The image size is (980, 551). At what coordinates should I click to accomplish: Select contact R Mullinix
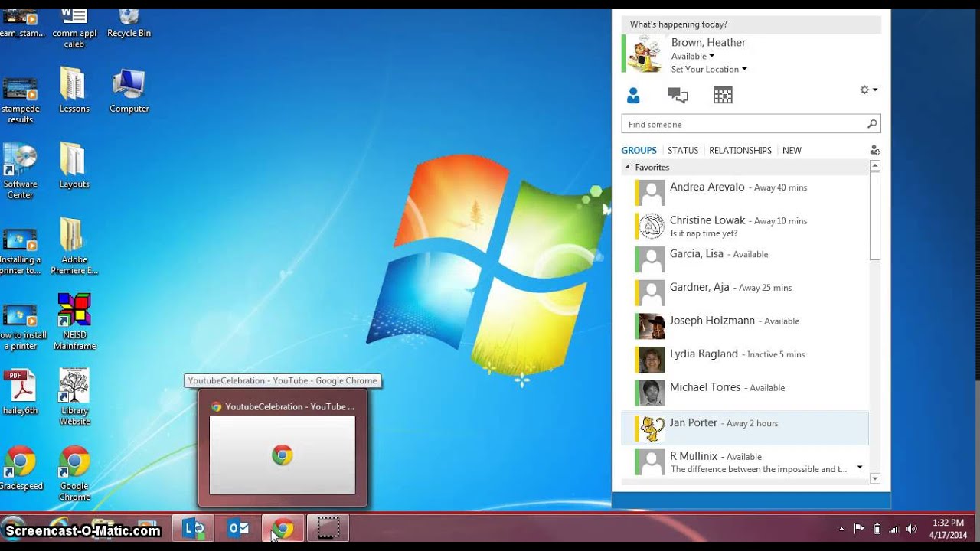745,462
